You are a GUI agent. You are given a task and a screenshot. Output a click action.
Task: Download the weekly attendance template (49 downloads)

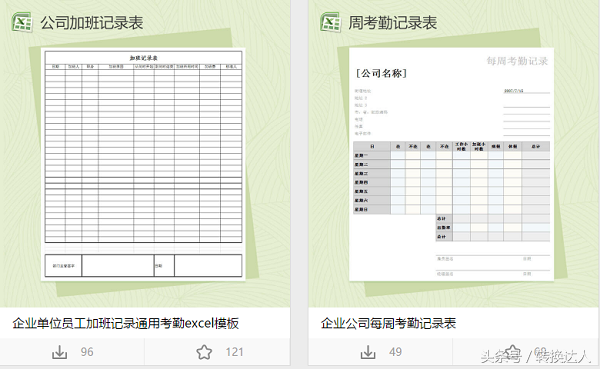click(368, 352)
